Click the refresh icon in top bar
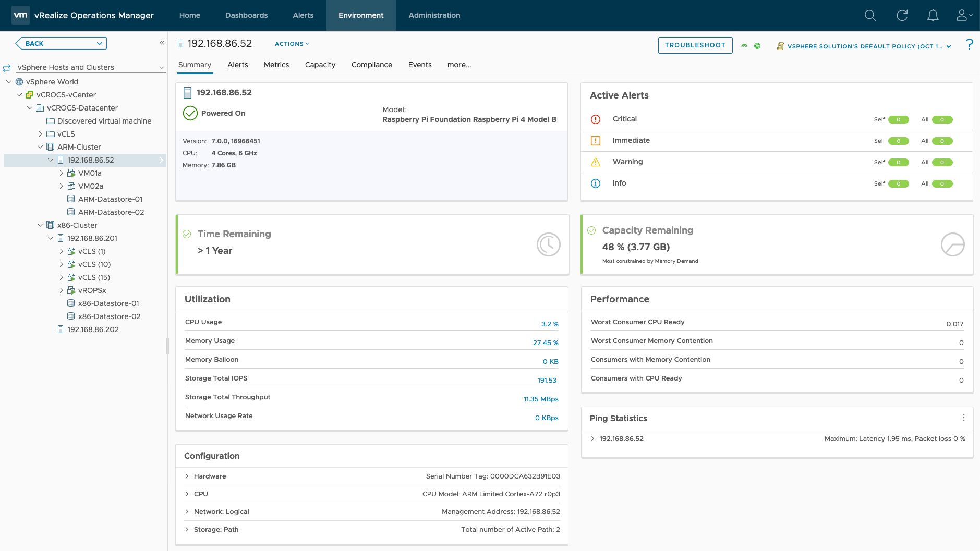The image size is (980, 551). 902,16
